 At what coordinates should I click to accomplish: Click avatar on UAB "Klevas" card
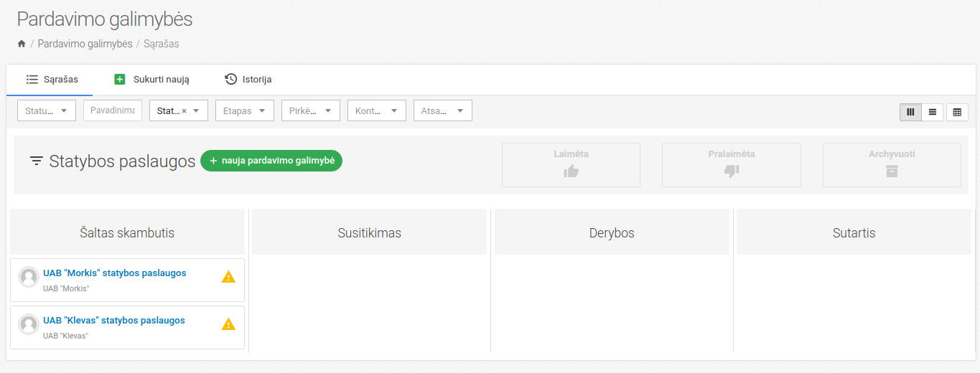click(x=29, y=324)
